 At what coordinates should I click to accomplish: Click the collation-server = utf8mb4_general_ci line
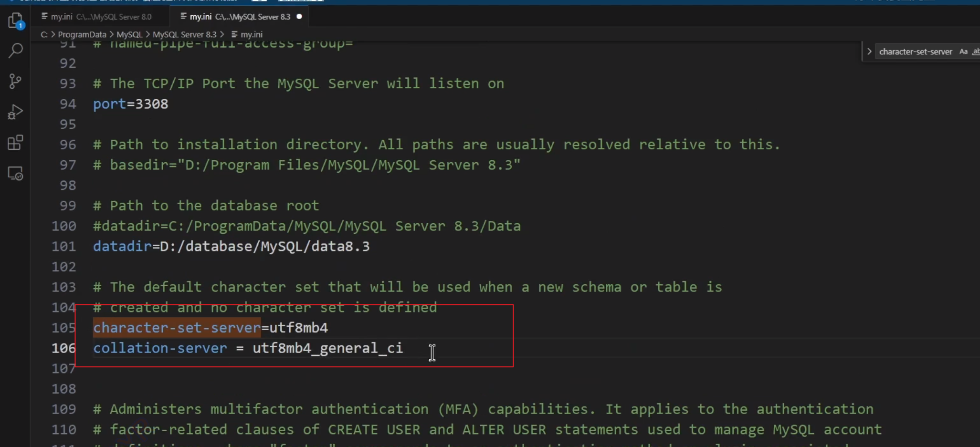coord(248,348)
